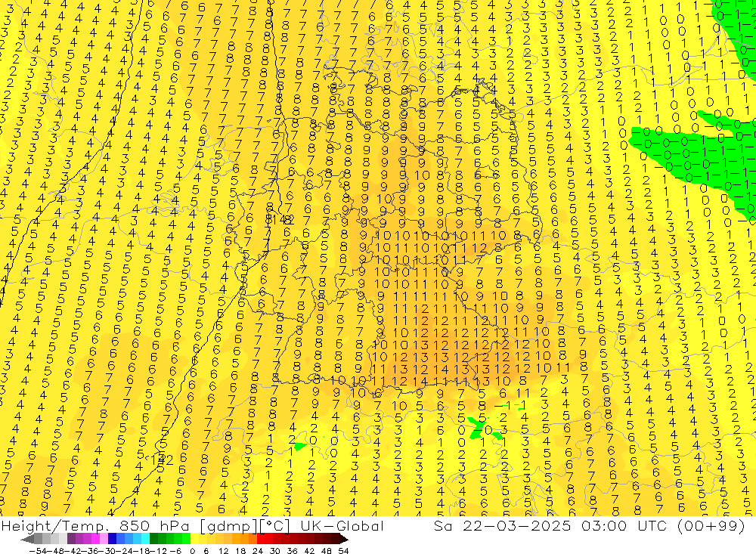Click the "54" legend scale label at the scale end
The height and width of the screenshot is (554, 756).
pyautogui.click(x=343, y=551)
